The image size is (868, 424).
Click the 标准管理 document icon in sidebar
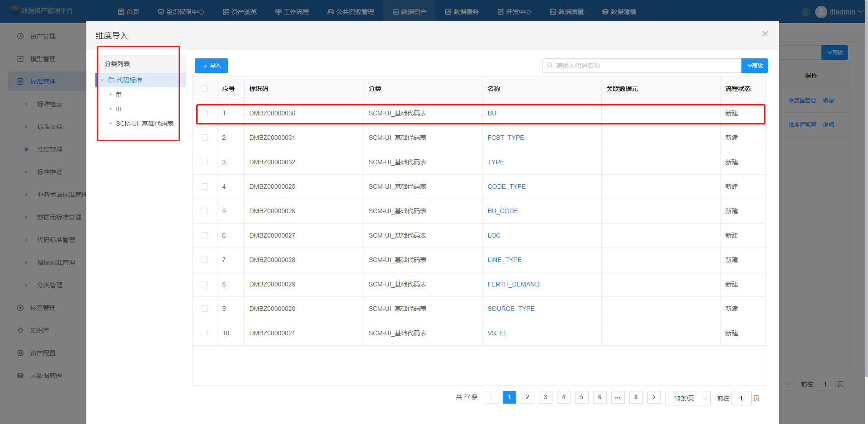pos(20,81)
